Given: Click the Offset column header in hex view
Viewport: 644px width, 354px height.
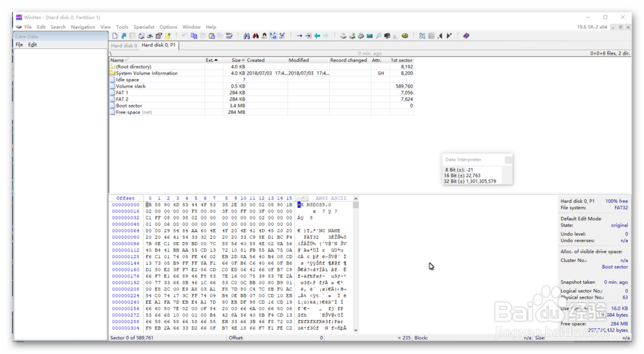Looking at the screenshot, I should tap(126, 198).
